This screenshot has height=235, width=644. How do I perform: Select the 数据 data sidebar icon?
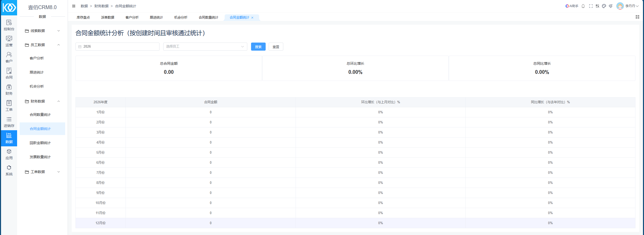coord(9,138)
